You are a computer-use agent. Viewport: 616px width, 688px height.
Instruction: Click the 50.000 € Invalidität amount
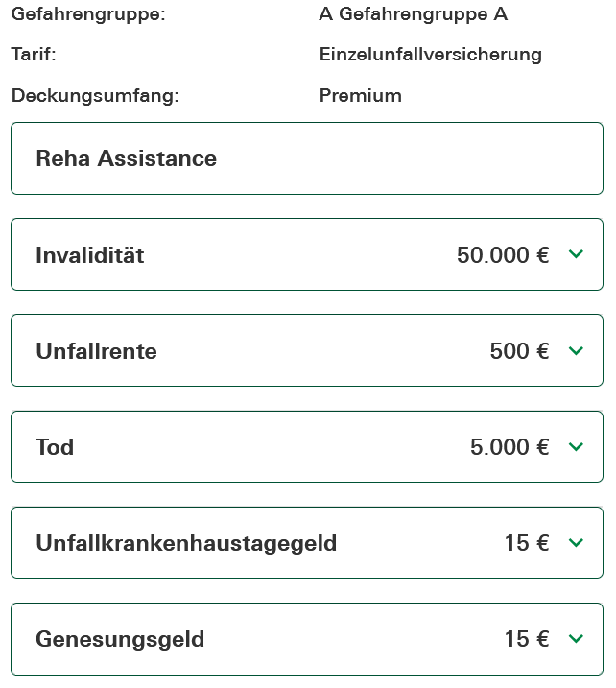[x=503, y=255]
